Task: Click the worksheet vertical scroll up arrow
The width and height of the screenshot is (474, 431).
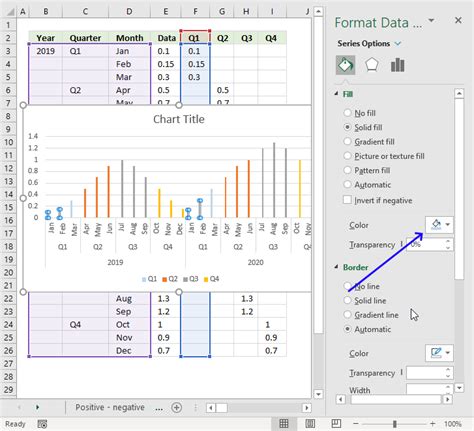Action: (x=318, y=12)
